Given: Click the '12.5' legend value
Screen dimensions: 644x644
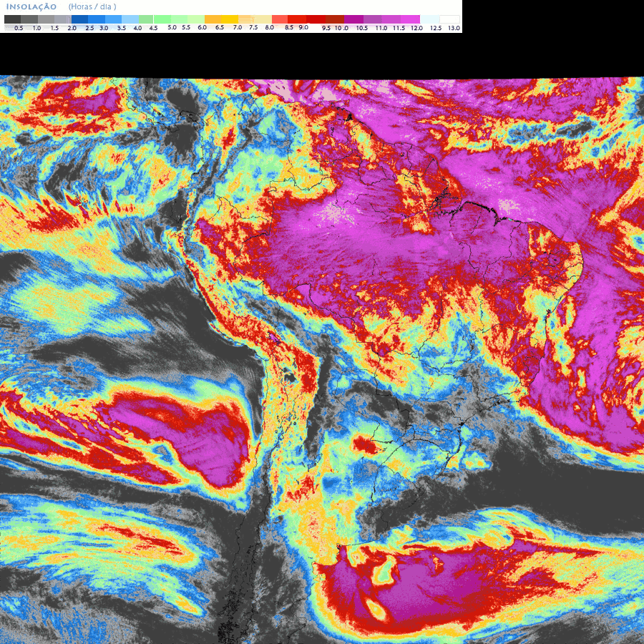Looking at the screenshot, I should pos(436,28).
